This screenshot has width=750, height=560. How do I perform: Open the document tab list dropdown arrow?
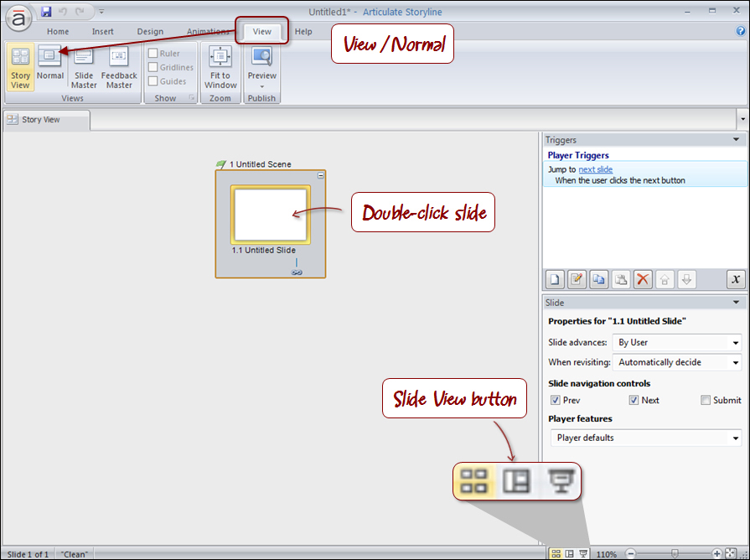(742, 119)
